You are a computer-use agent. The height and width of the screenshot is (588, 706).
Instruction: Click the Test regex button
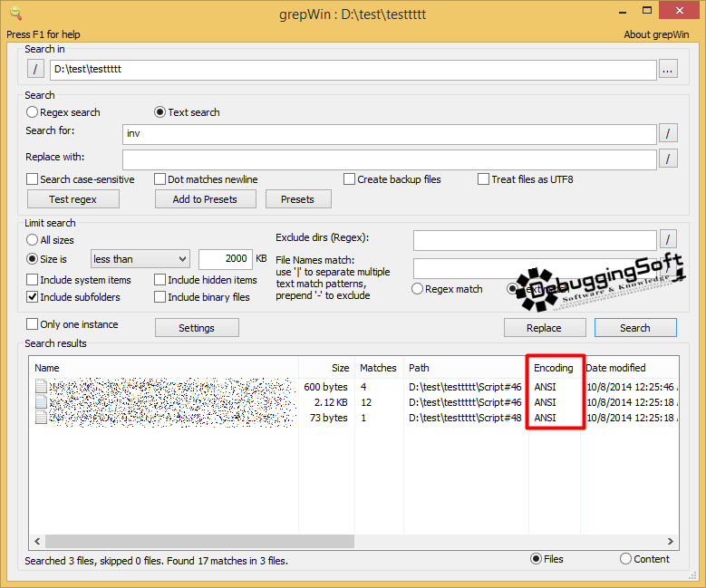coord(73,199)
